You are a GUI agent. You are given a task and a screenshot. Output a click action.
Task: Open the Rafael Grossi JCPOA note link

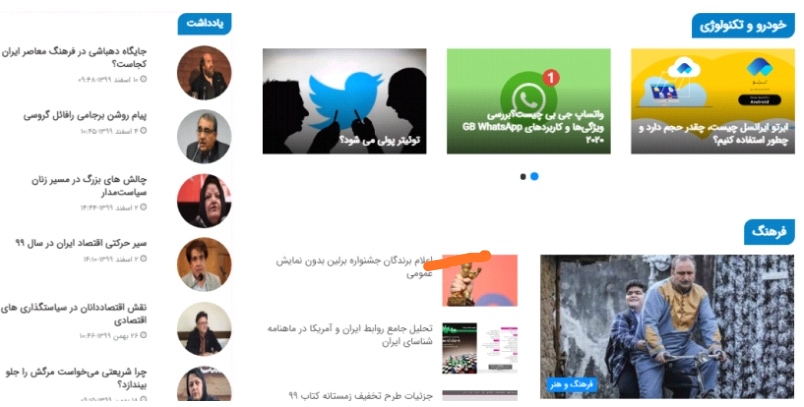coord(85,115)
